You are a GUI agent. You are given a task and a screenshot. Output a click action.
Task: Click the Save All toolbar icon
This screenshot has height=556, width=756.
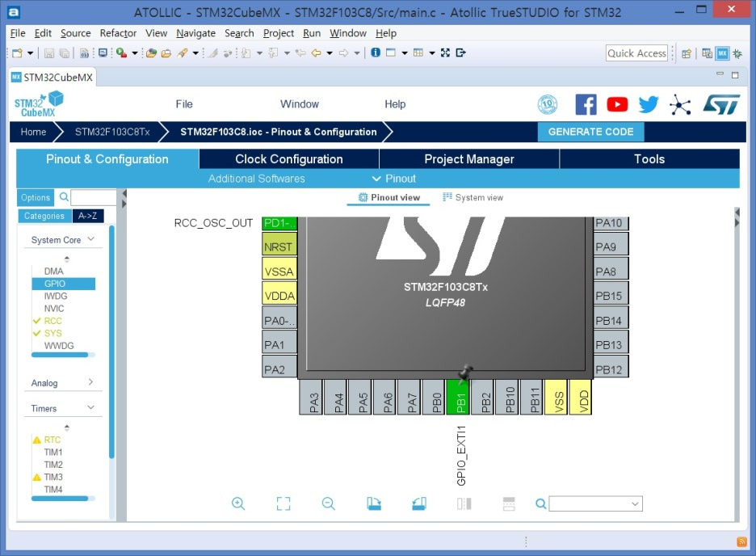click(64, 53)
